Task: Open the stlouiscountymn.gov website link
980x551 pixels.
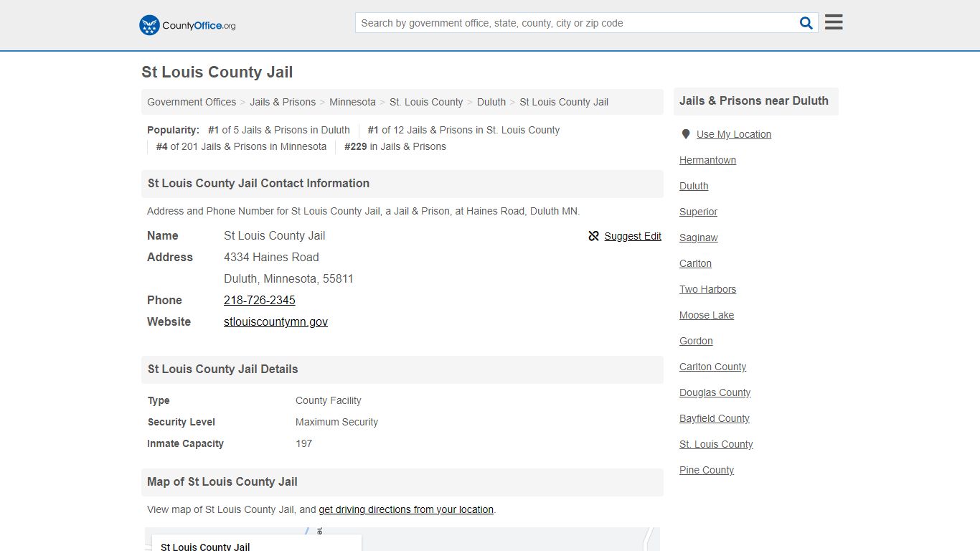Action: point(275,321)
